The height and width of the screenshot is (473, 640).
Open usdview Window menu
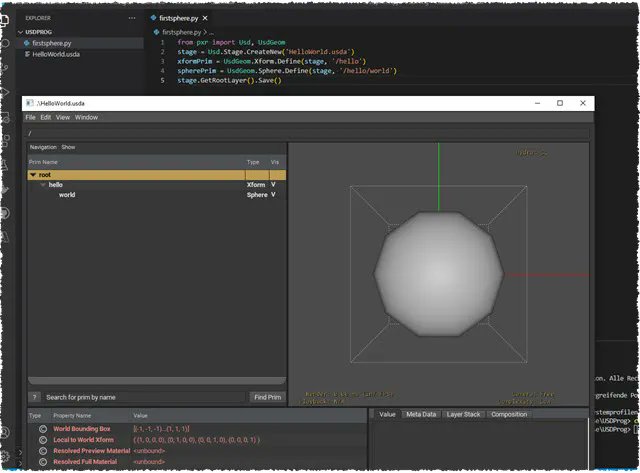[x=86, y=117]
